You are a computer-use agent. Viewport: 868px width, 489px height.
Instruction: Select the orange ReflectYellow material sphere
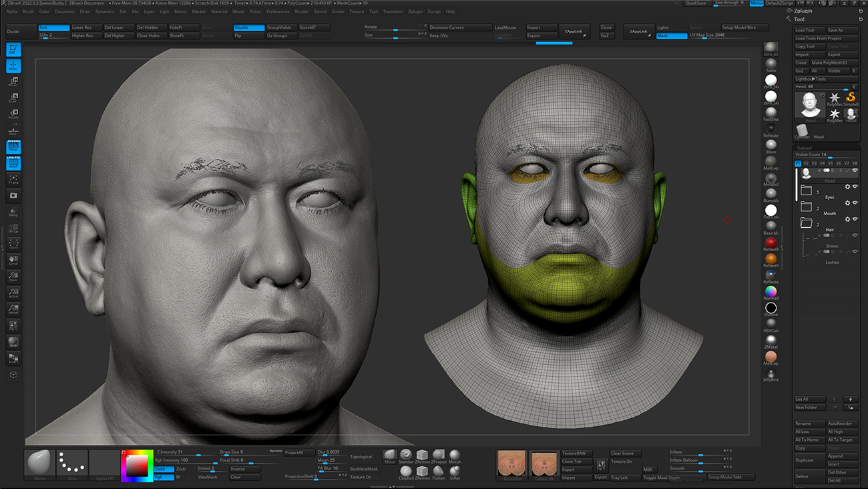[x=771, y=260]
